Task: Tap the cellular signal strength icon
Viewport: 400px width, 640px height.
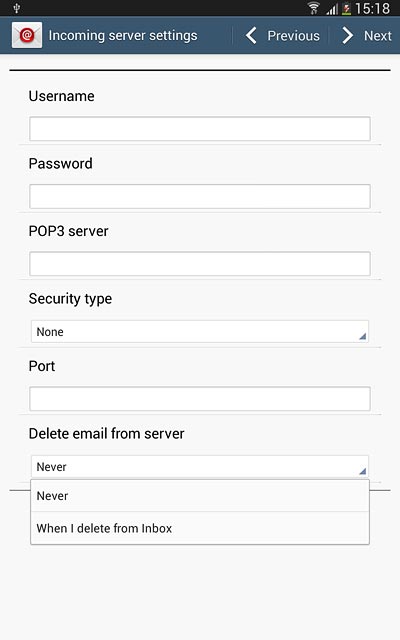Action: pos(332,9)
